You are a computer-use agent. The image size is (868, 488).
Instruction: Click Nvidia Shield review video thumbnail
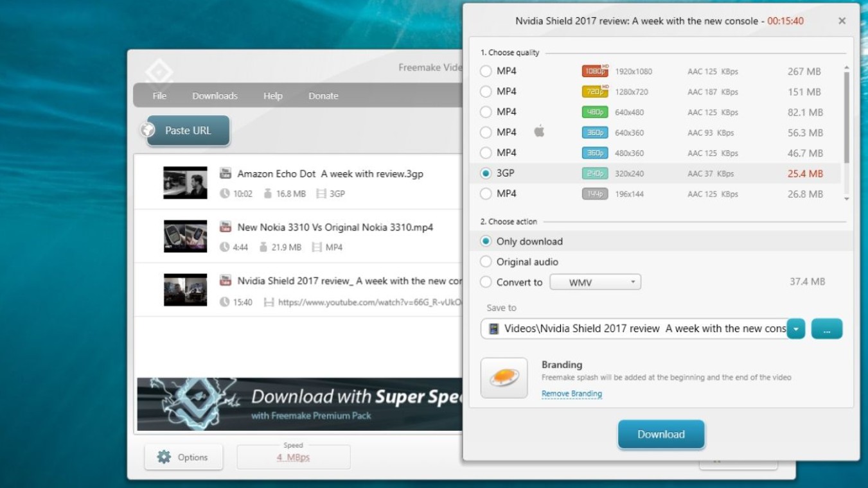pos(185,290)
